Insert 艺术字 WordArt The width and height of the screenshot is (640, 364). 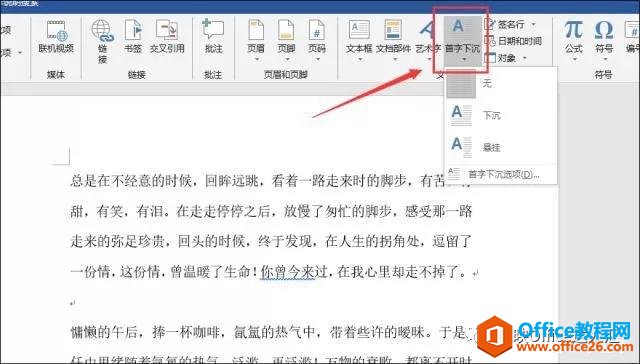coord(428,40)
